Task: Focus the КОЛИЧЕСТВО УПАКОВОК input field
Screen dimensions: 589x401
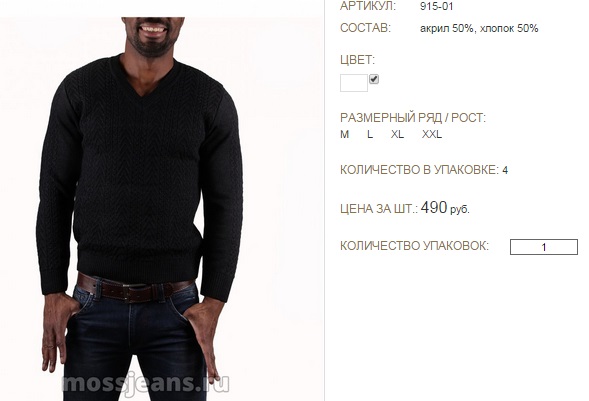Action: click(544, 247)
